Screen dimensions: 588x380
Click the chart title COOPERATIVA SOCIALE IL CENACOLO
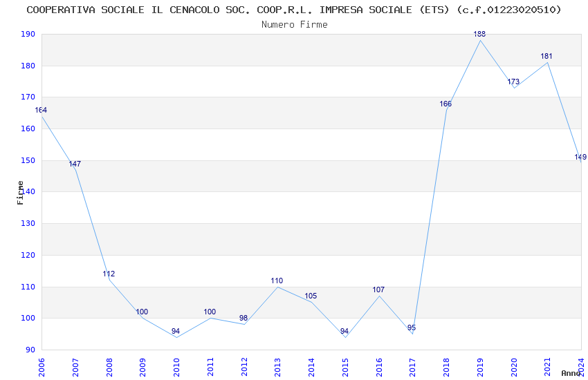tap(294, 10)
